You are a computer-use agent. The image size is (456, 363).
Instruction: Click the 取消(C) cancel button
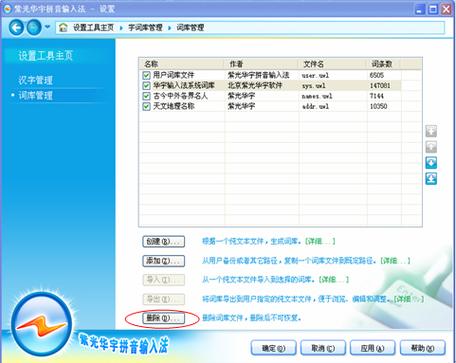(323, 348)
